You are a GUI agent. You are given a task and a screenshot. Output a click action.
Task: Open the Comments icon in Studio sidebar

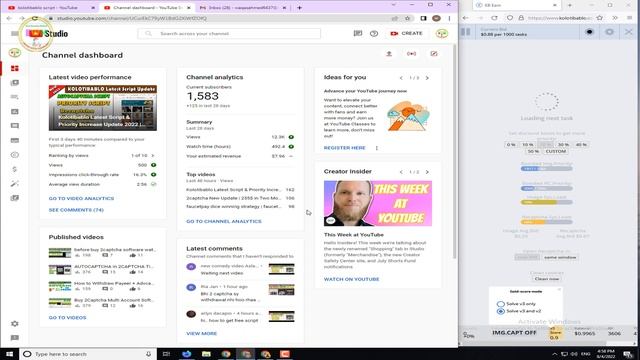[x=15, y=126]
